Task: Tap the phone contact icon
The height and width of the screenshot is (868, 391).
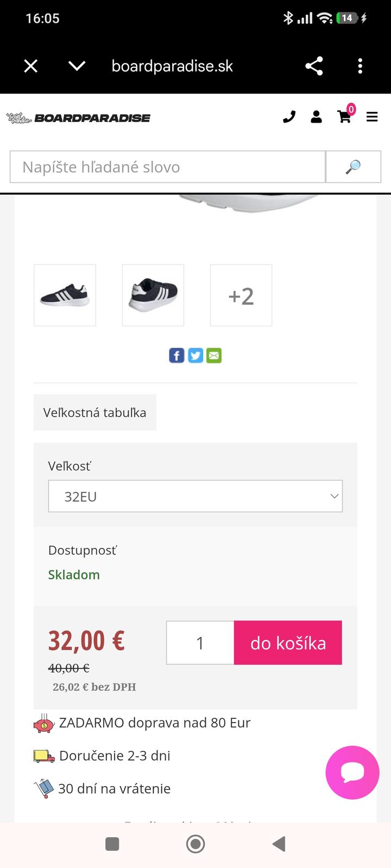Action: tap(289, 117)
